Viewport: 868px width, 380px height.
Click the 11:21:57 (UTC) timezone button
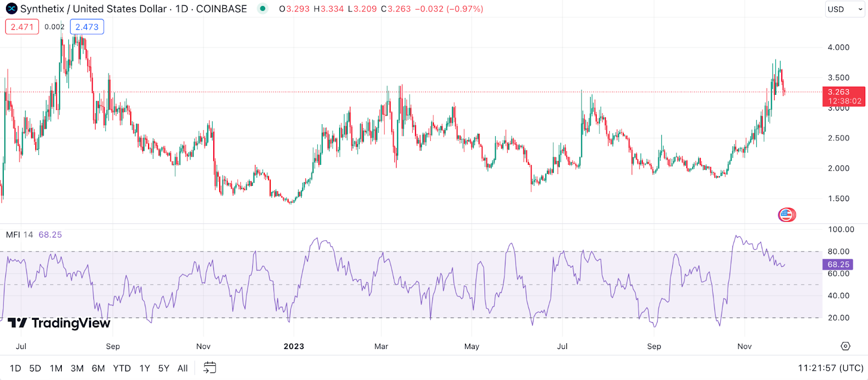pyautogui.click(x=831, y=368)
